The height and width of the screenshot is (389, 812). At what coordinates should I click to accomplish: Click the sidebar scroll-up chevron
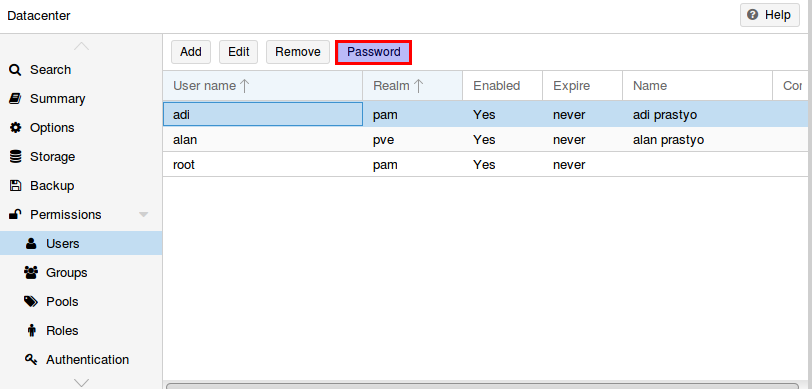tap(81, 46)
